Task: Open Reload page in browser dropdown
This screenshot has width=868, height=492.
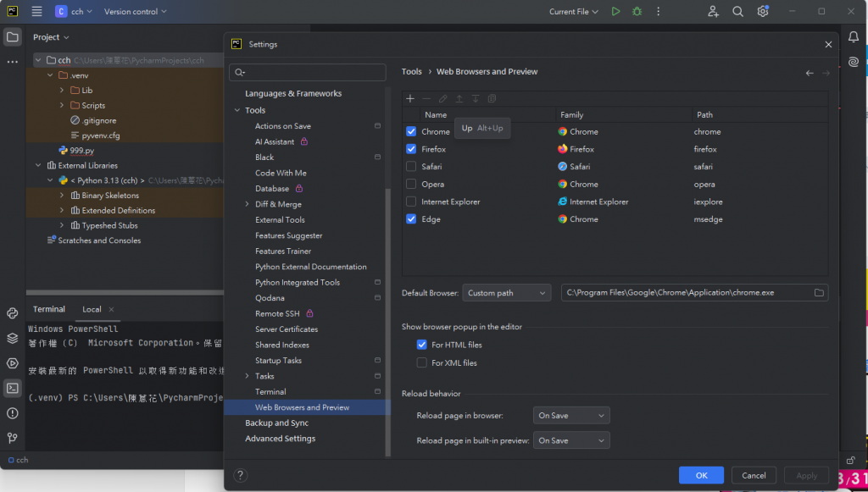Action: pos(571,415)
